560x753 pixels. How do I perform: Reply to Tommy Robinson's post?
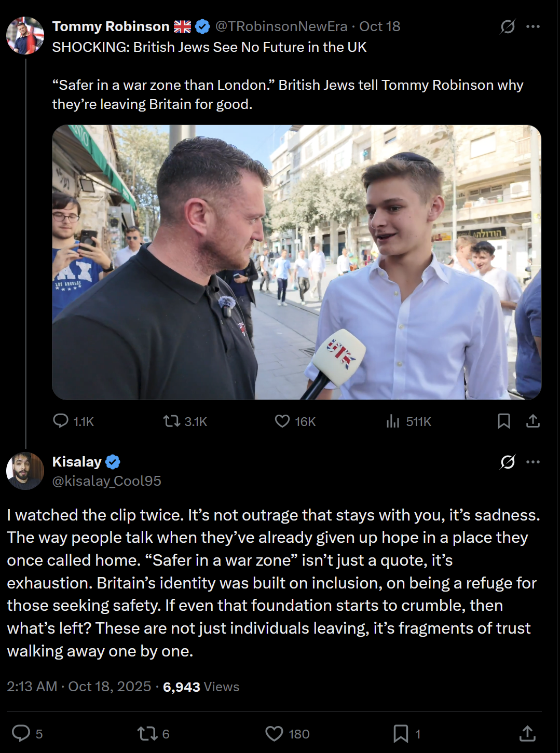(x=61, y=421)
